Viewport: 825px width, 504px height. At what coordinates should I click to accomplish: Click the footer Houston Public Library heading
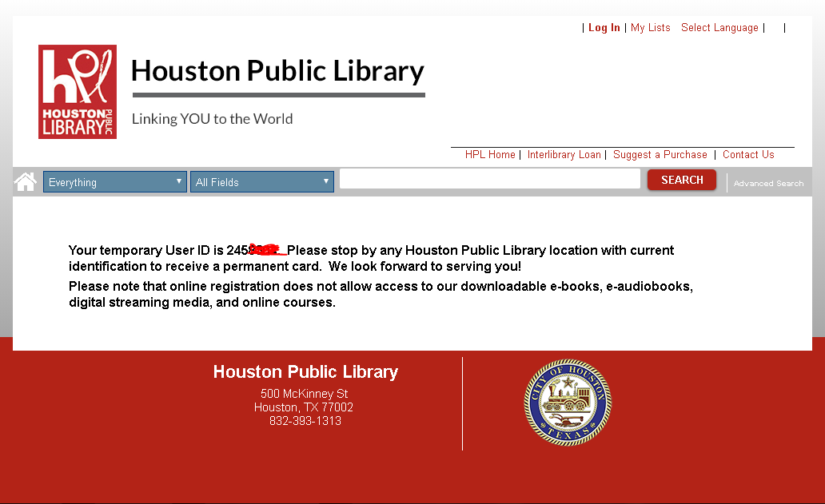point(305,372)
